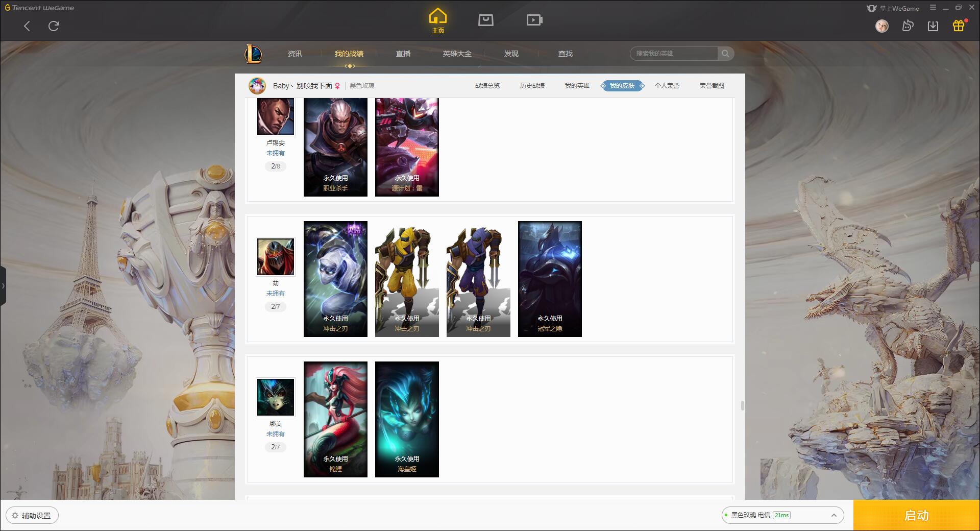
Task: Click the 启动 launch button
Action: click(916, 515)
